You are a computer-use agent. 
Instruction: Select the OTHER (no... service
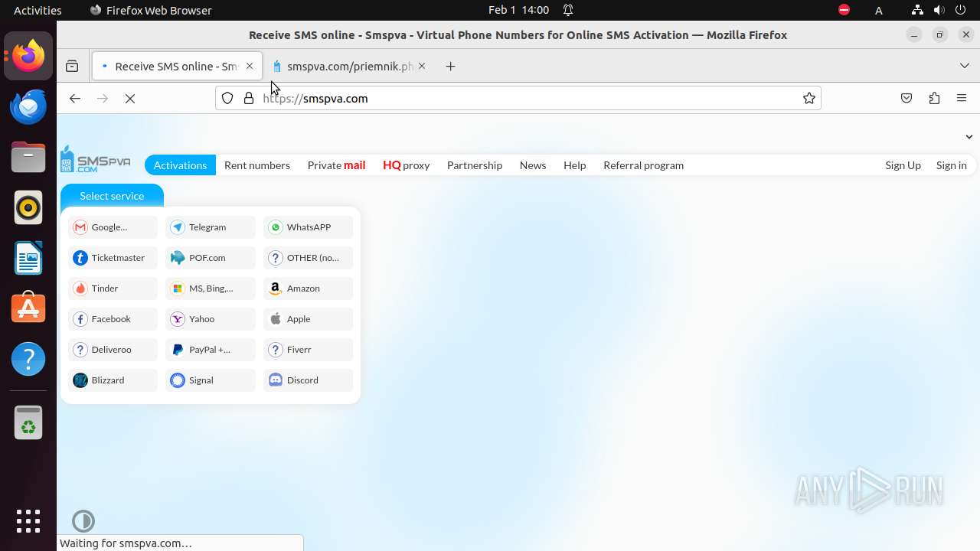point(309,258)
